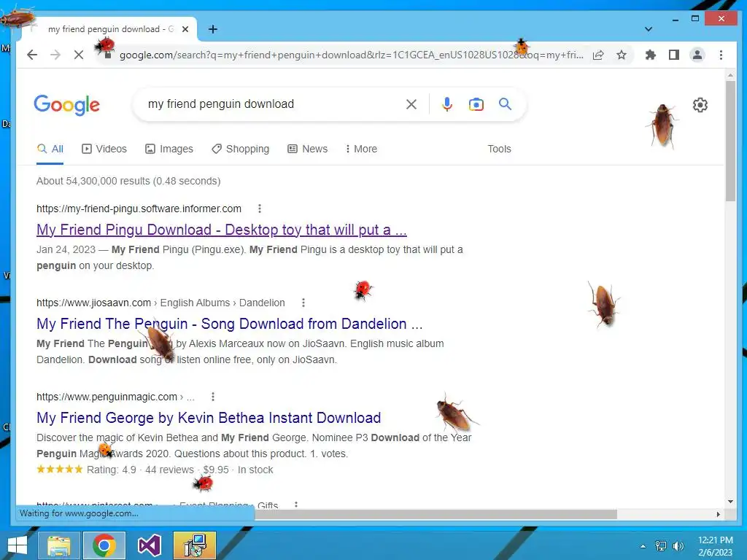747x560 pixels.
Task: Open the Extensions puzzle icon
Action: (x=650, y=55)
